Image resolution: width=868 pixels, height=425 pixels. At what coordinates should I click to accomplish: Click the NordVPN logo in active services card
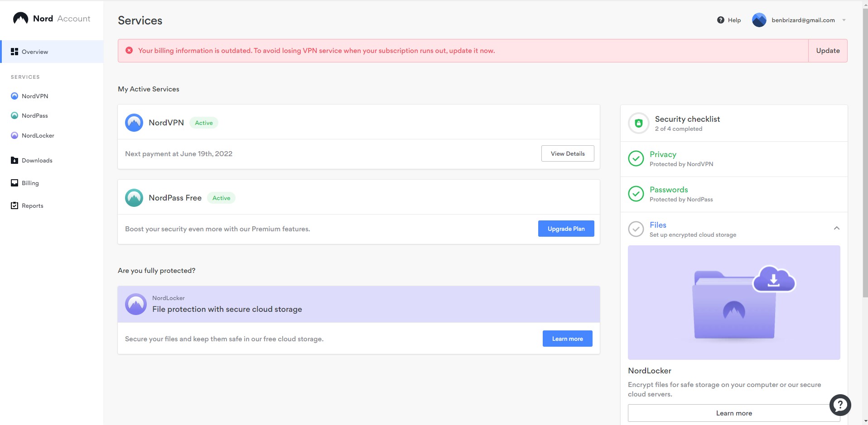134,123
